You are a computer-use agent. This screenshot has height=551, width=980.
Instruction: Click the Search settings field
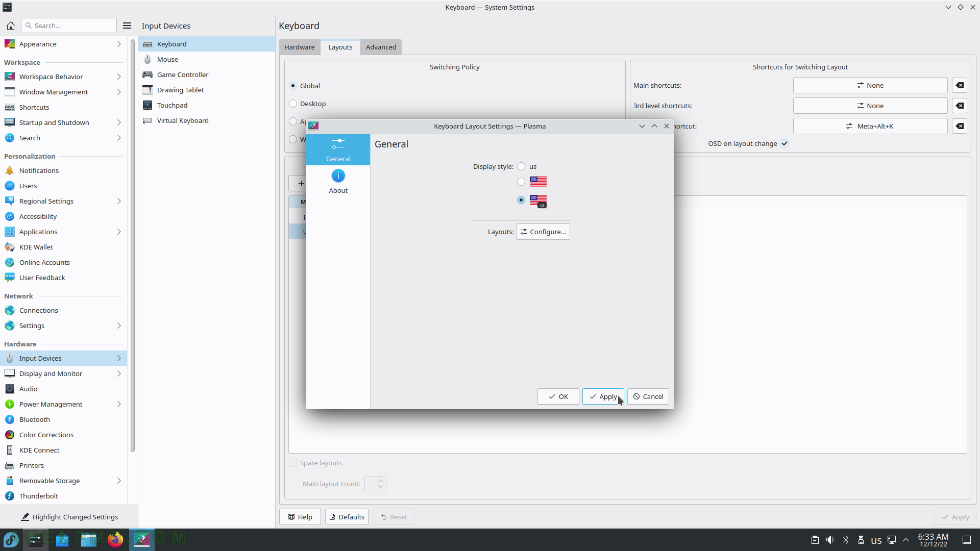(69, 26)
